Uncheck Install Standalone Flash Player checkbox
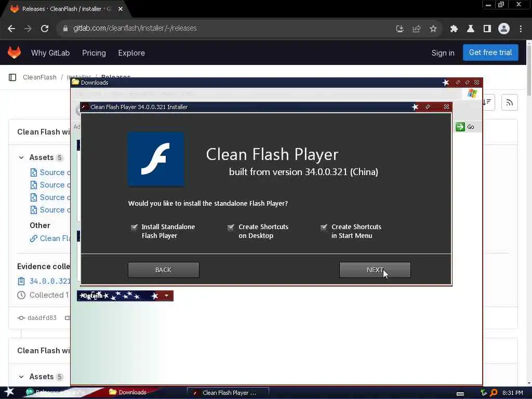 [135, 227]
